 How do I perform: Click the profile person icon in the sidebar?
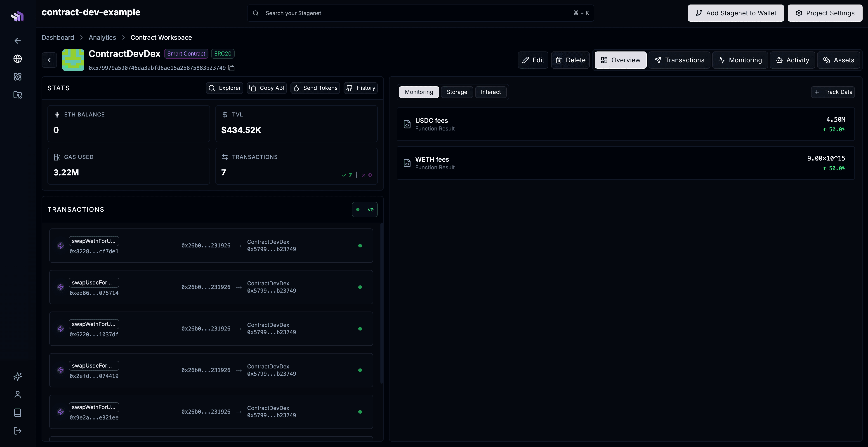click(17, 394)
